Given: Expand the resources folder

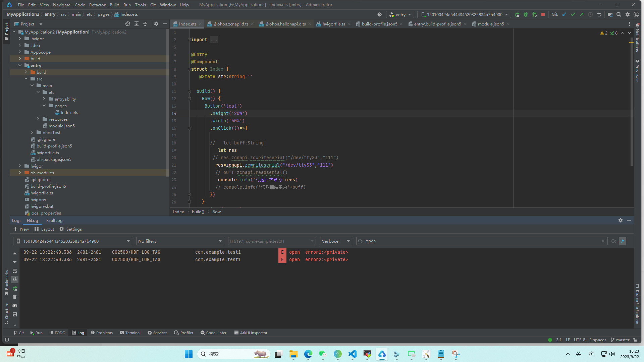Looking at the screenshot, I should pyautogui.click(x=38, y=119).
